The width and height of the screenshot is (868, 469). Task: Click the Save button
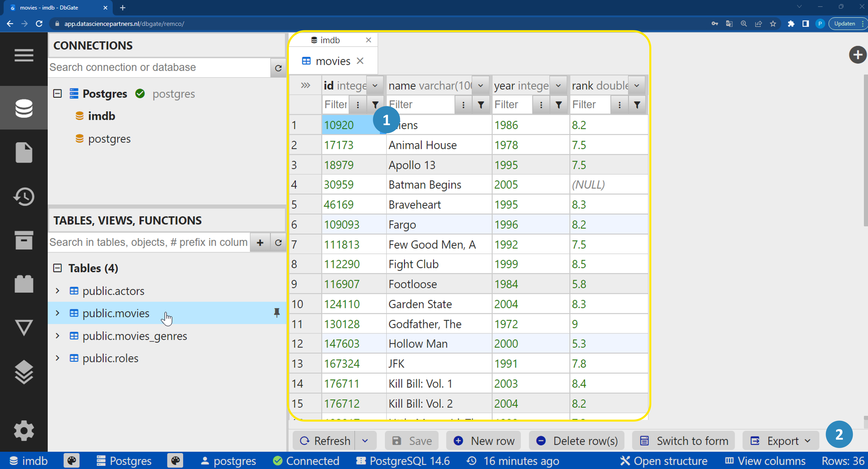tap(412, 440)
